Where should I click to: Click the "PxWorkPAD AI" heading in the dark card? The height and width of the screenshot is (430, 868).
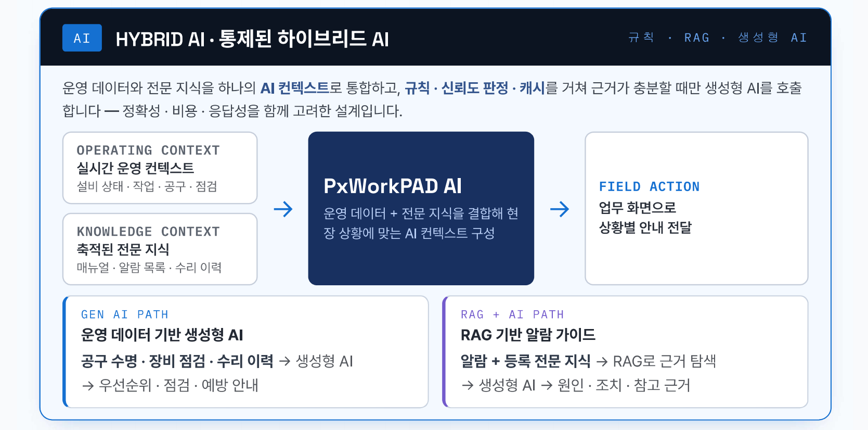pos(393,186)
